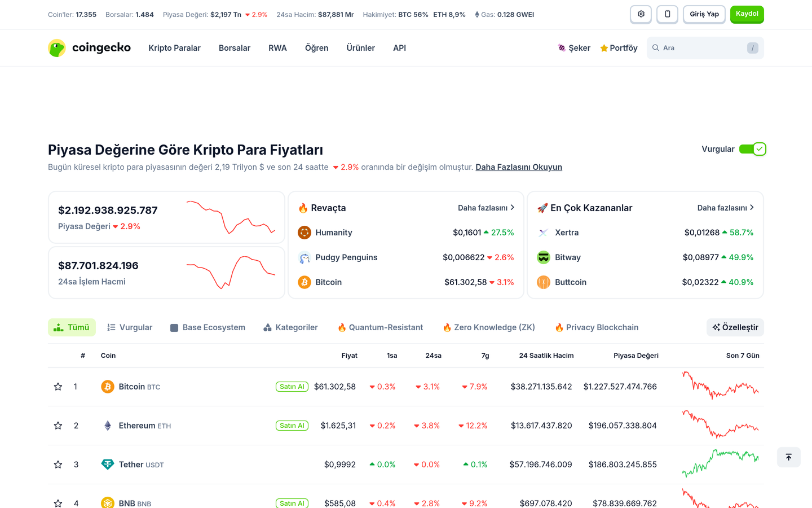This screenshot has height=508, width=812.
Task: Click the Pudgy Penguins coin icon
Action: (x=304, y=257)
